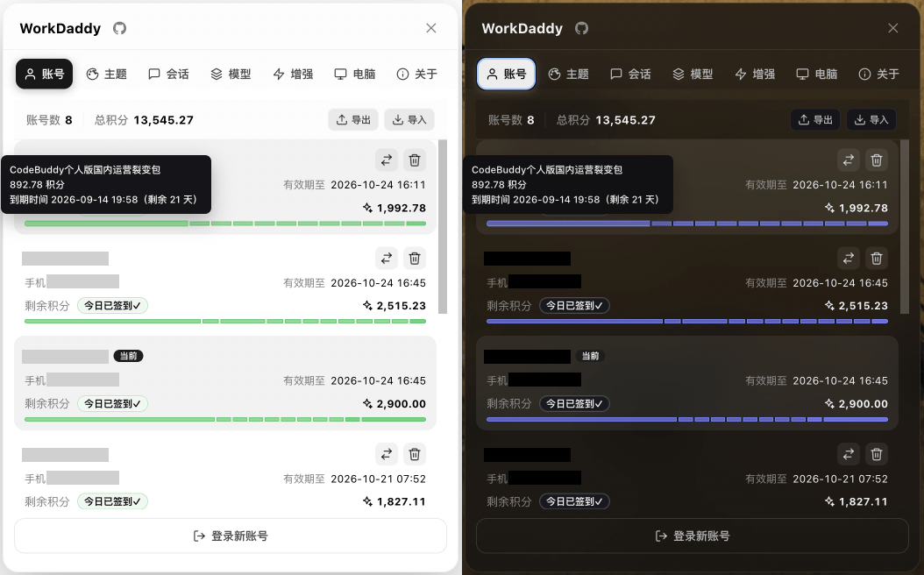The width and height of the screenshot is (924, 575).
Task: Click 今日已签到 badge on 1,827.11 card, dark window
Action: coord(574,501)
